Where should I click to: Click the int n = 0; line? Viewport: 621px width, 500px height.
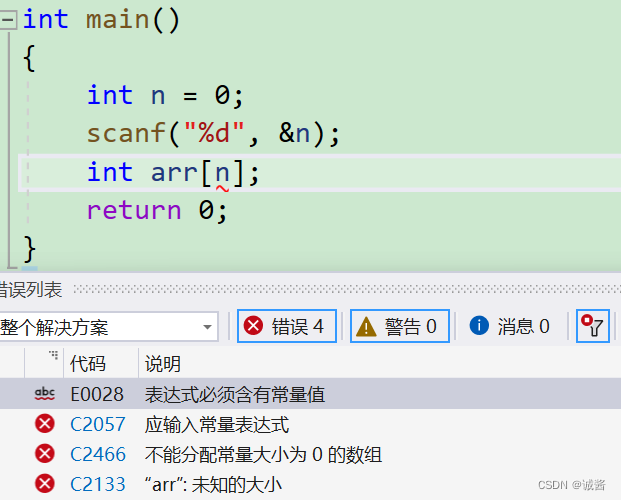[x=165, y=95]
